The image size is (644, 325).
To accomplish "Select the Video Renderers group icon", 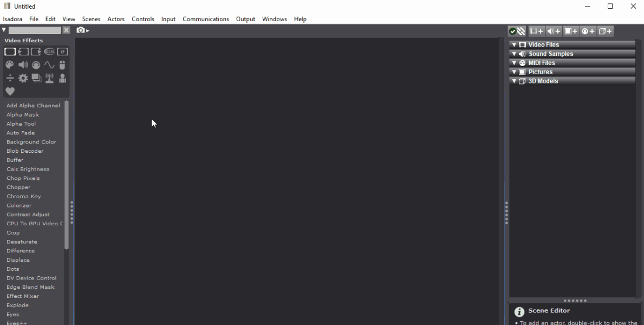I will click(36, 51).
